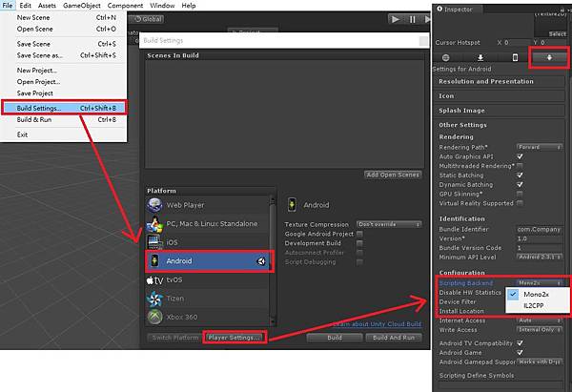Image resolution: width=572 pixels, height=392 pixels.
Task: Toggle Android Game checkbox
Action: pyautogui.click(x=520, y=353)
